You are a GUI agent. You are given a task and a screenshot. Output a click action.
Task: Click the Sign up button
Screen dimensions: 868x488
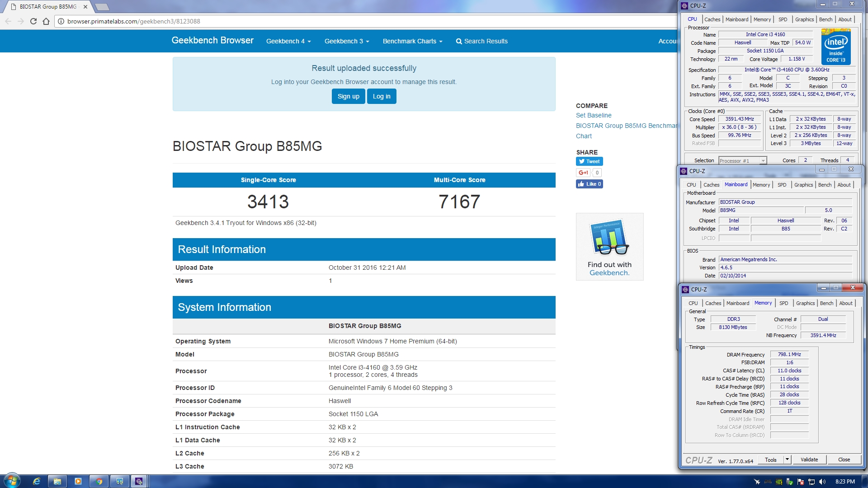point(348,96)
